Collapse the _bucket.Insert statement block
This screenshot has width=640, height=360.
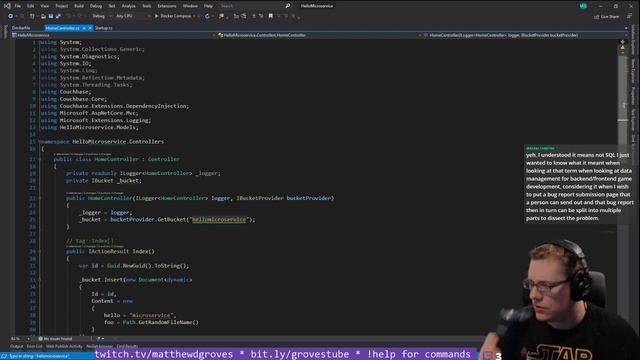40,280
